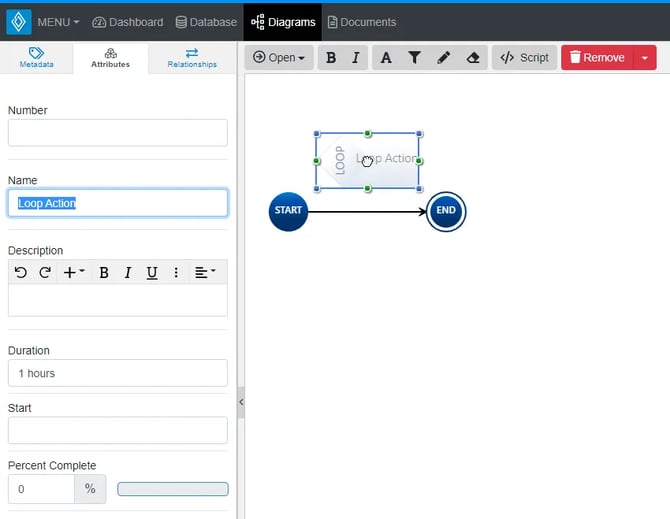Image resolution: width=670 pixels, height=519 pixels.
Task: Click the application logo in top-left corner
Action: (18, 21)
